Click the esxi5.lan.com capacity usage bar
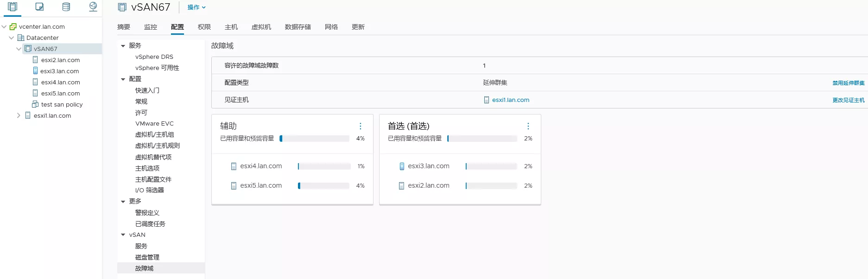The width and height of the screenshot is (868, 279). (x=323, y=186)
